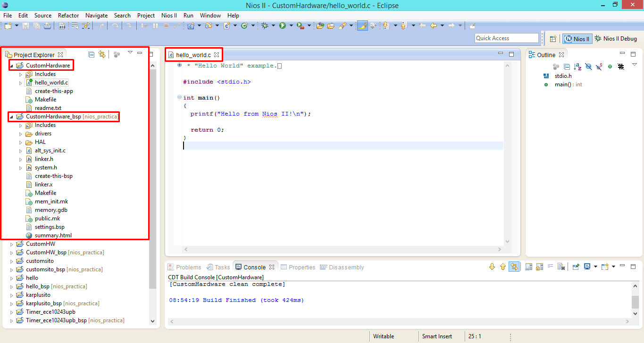Toggle Mark Occurrences highlighter icon

point(362,25)
